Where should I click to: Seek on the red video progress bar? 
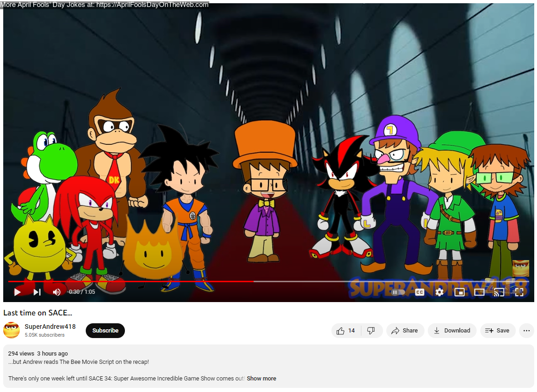[x=131, y=281]
